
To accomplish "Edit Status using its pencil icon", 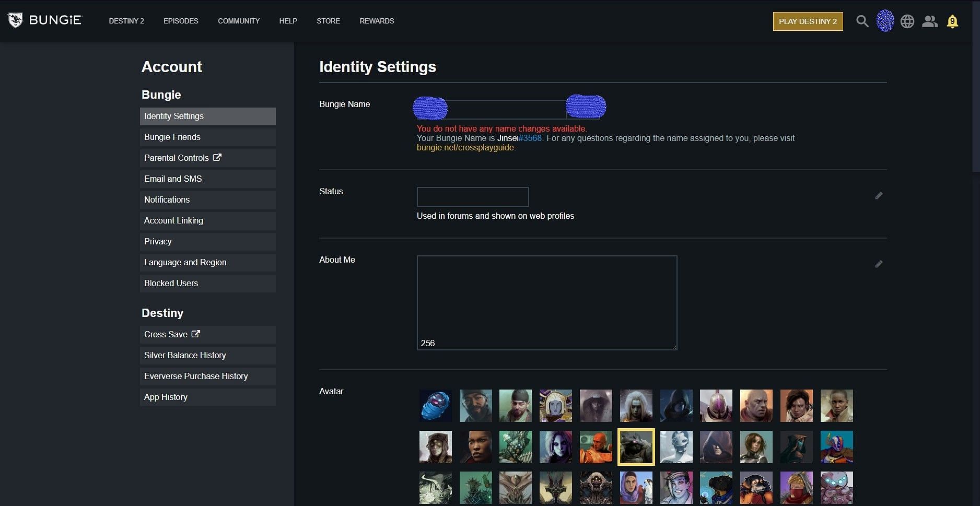I will point(879,195).
